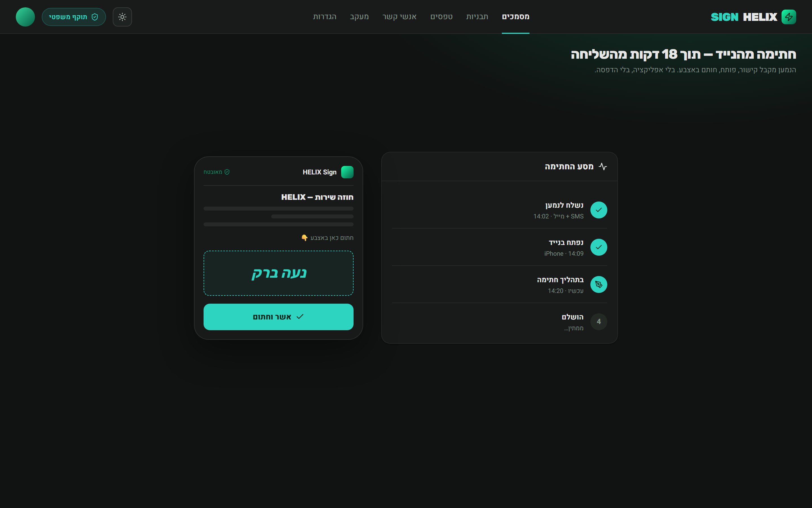Open the תבניות tab
Viewport: 812px width, 508px height.
477,17
